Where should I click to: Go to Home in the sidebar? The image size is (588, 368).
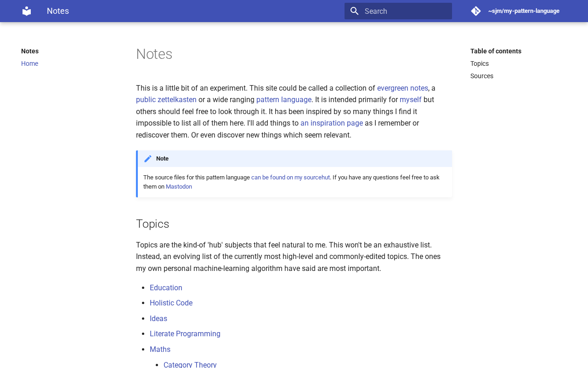pyautogui.click(x=29, y=63)
